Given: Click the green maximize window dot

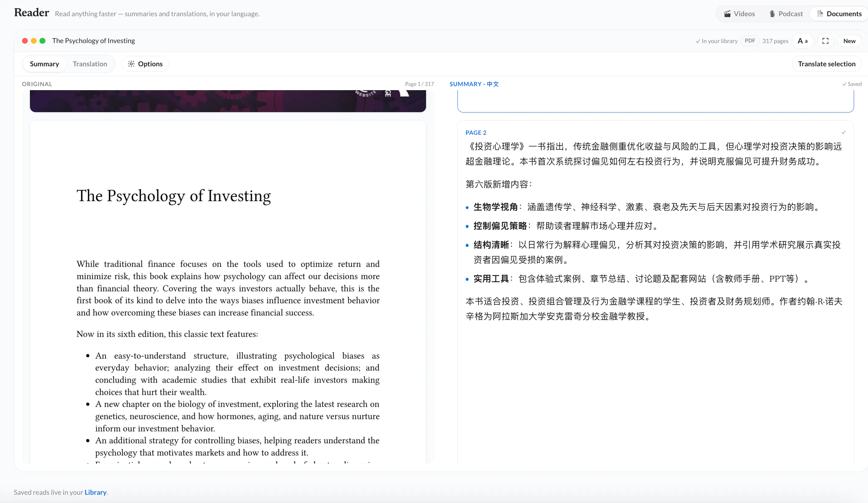Looking at the screenshot, I should tap(42, 41).
